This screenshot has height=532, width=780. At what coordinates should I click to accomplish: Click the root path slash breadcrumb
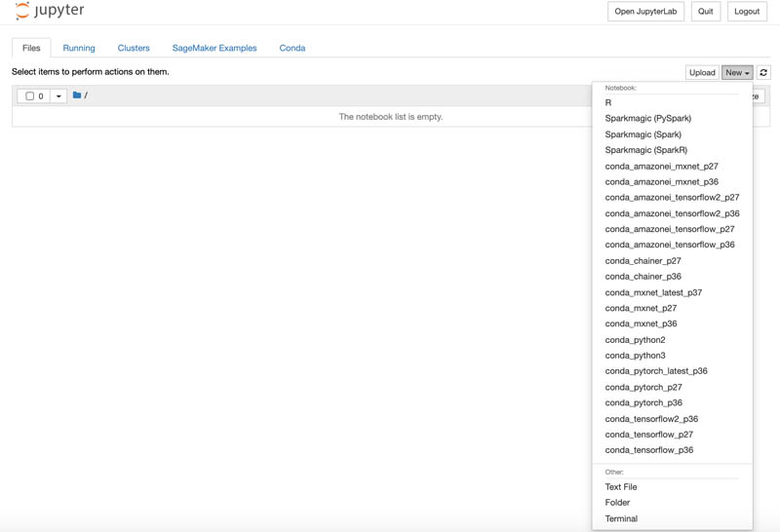pyautogui.click(x=86, y=95)
